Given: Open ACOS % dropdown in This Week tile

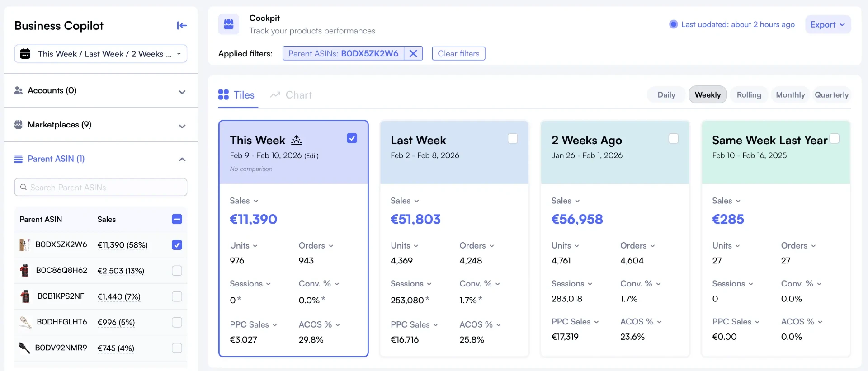Looking at the screenshot, I should (319, 324).
